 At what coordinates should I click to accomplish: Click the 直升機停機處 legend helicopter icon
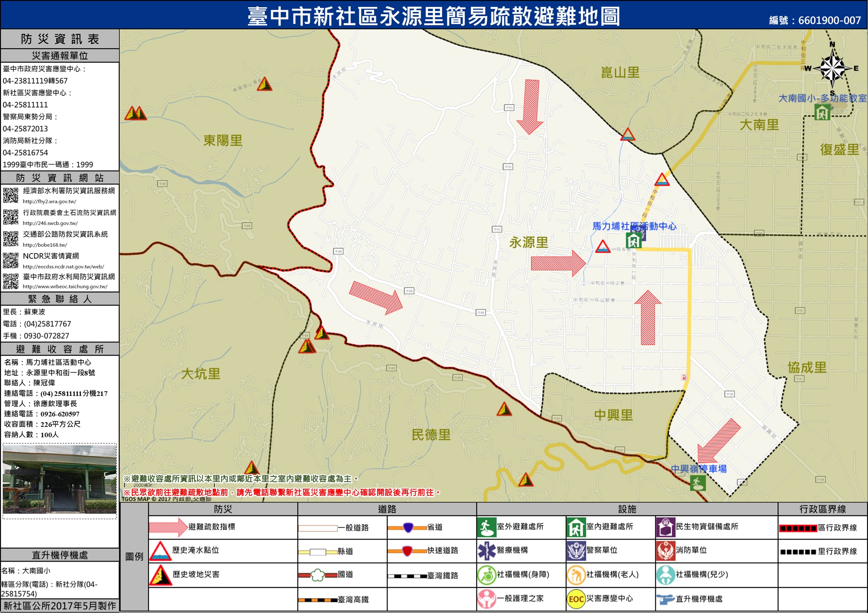point(665,599)
